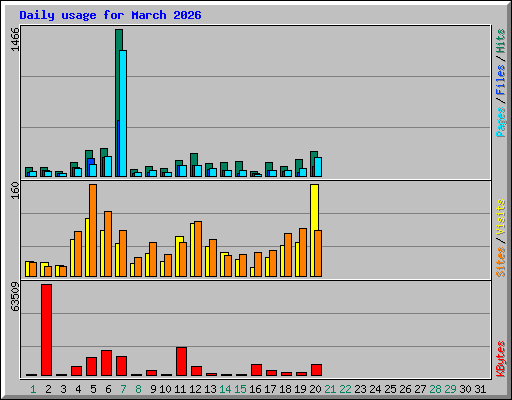Viewport: 512px width, 400px height.
Task: Click the red KBytes bar for day 16
Action: point(256,370)
